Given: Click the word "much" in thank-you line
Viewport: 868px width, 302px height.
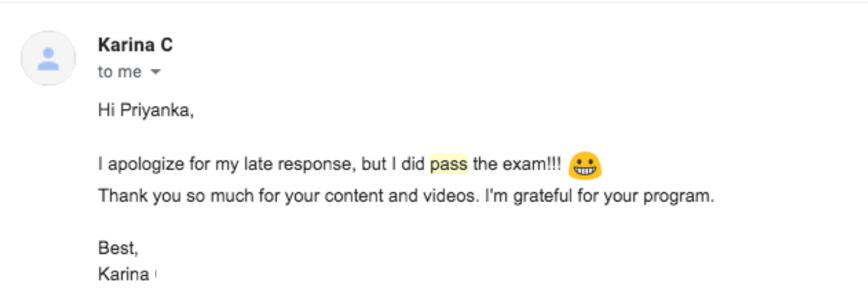Looking at the screenshot, I should [232, 196].
